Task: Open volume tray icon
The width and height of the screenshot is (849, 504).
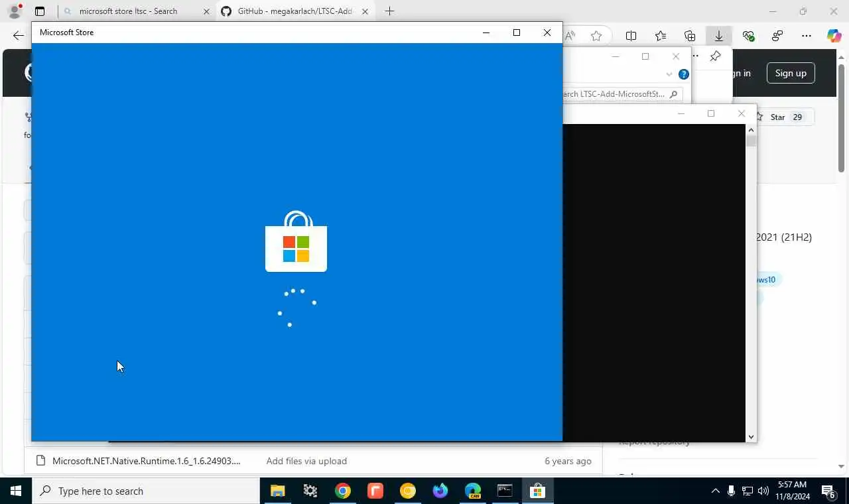Action: tap(763, 491)
